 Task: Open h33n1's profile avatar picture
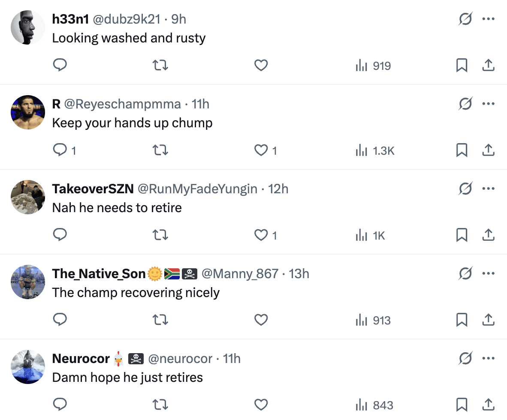(28, 27)
